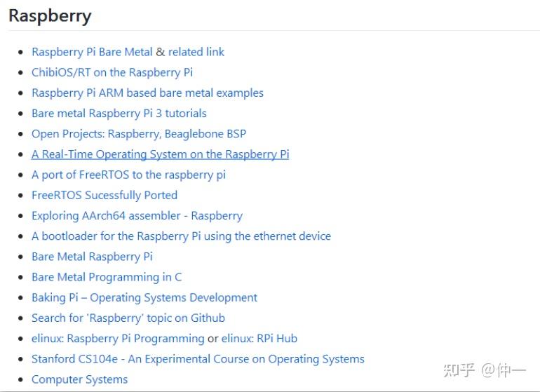540x392 pixels.
Task: Open the 'related link' hyperlink
Action: (196, 52)
